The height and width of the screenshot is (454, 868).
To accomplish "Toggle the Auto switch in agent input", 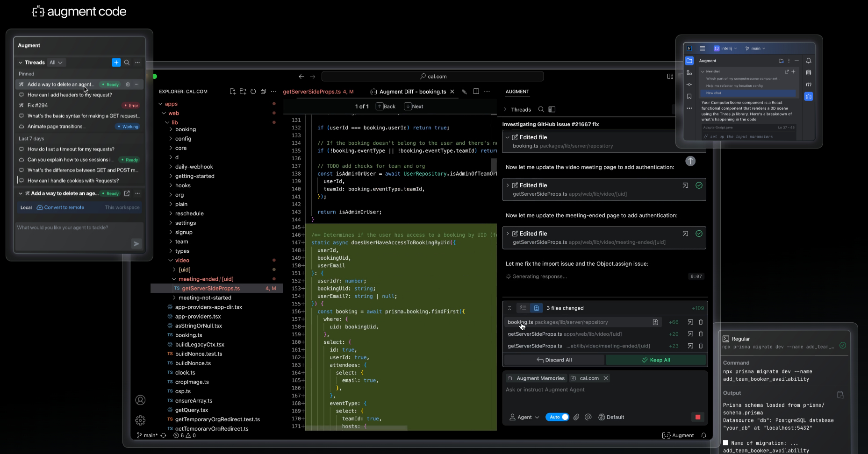I will click(557, 417).
